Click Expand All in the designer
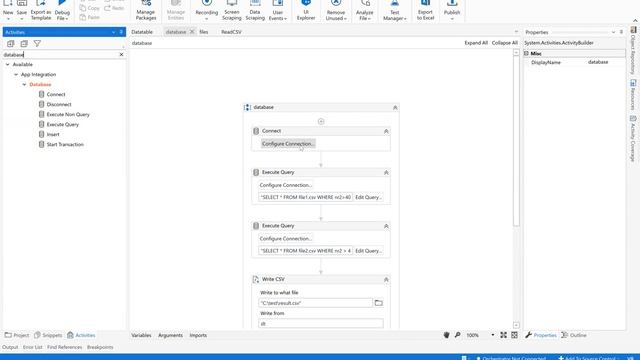Viewport: 640px width, 360px height. coord(476,43)
